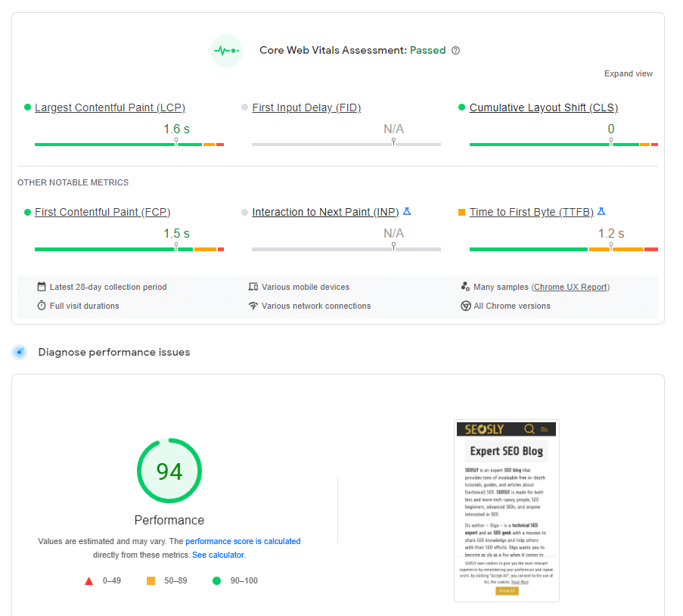This screenshot has height=616, width=683.
Task: Click the calendar icon for 28-day collection period
Action: [41, 287]
